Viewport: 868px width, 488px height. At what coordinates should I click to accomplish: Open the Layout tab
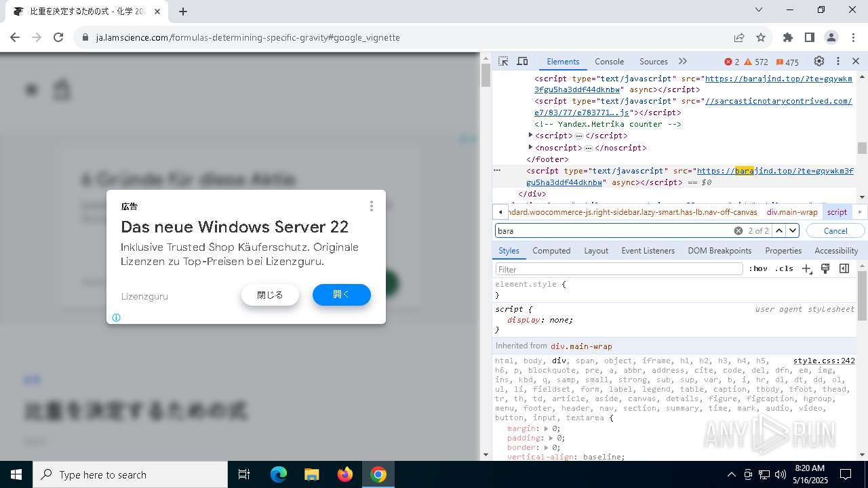coord(595,251)
